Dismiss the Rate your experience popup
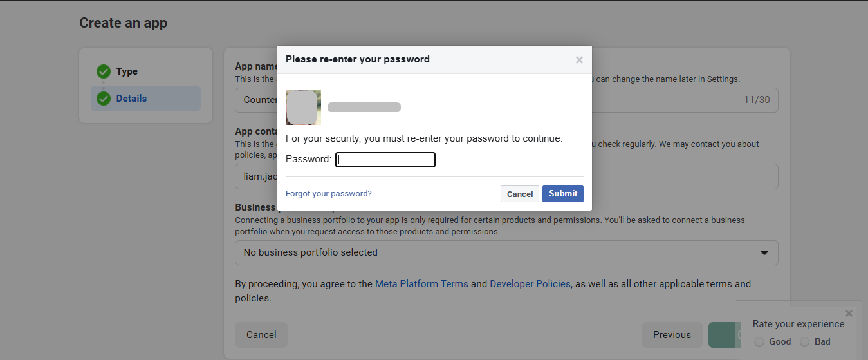Screen dimensions: 868x360 click(x=849, y=313)
